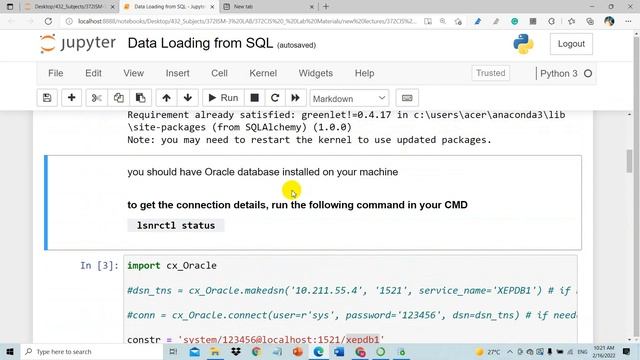Restart kernel and run all fast-forward icon
This screenshot has height=360, width=640.
(x=295, y=98)
